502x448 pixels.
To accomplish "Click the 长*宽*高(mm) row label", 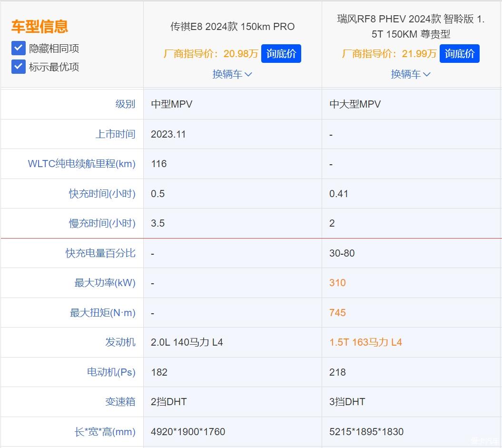I will click(105, 432).
